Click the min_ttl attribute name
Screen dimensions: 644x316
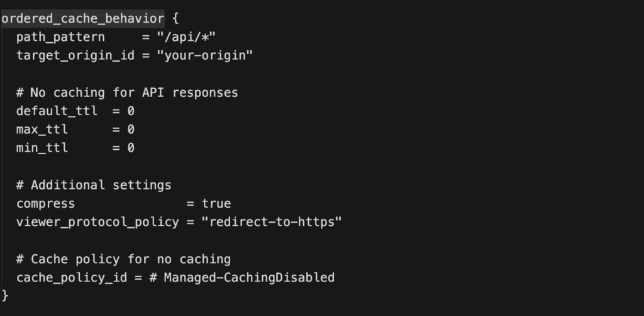click(x=42, y=148)
